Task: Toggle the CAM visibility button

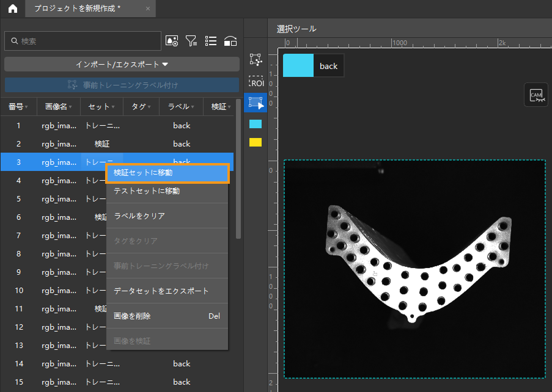Action: point(536,95)
